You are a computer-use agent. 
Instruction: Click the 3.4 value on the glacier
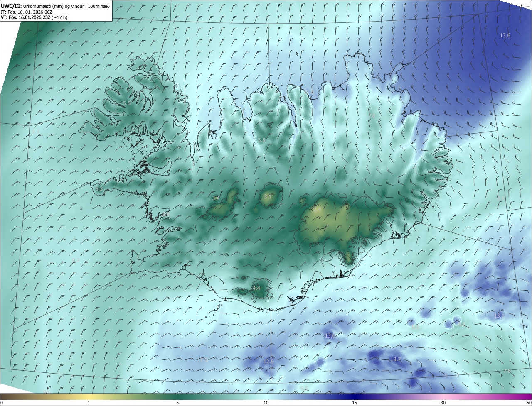(x=216, y=198)
